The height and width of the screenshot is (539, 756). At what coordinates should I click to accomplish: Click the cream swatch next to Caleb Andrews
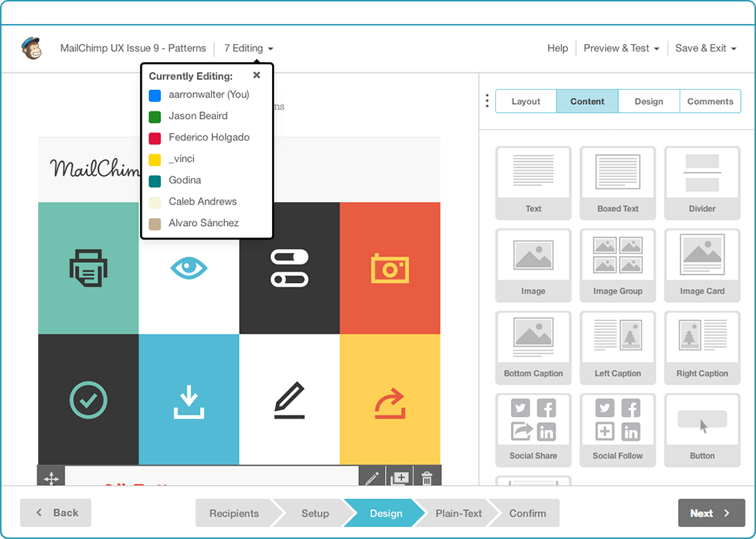(155, 202)
